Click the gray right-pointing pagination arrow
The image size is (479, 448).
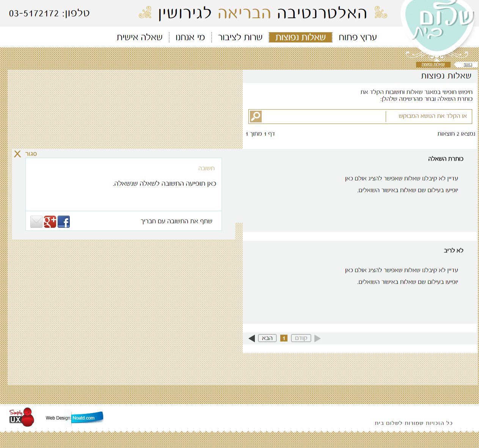(318, 338)
